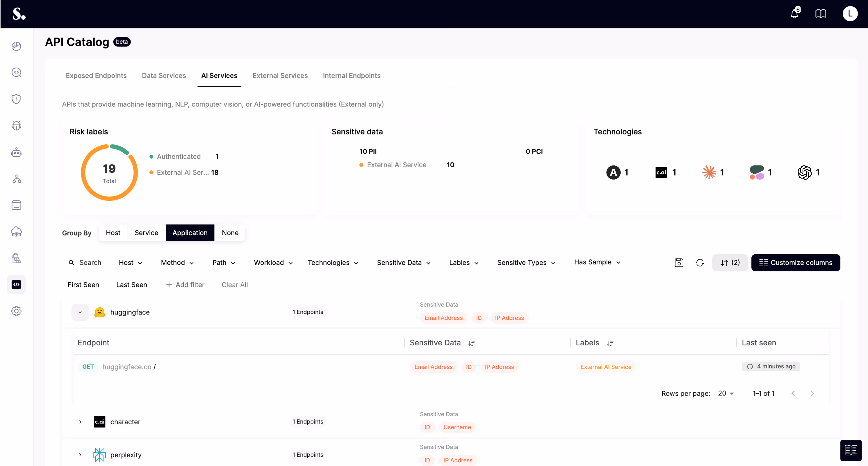Group by Host
The width and height of the screenshot is (868, 466).
tap(113, 233)
